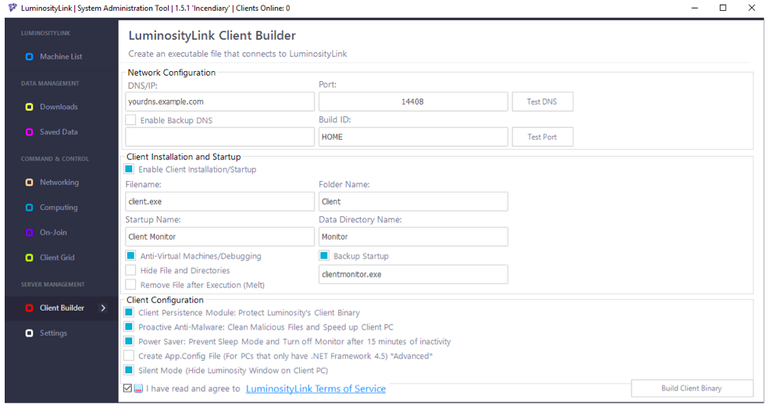Open the Saved Data section

(x=58, y=132)
